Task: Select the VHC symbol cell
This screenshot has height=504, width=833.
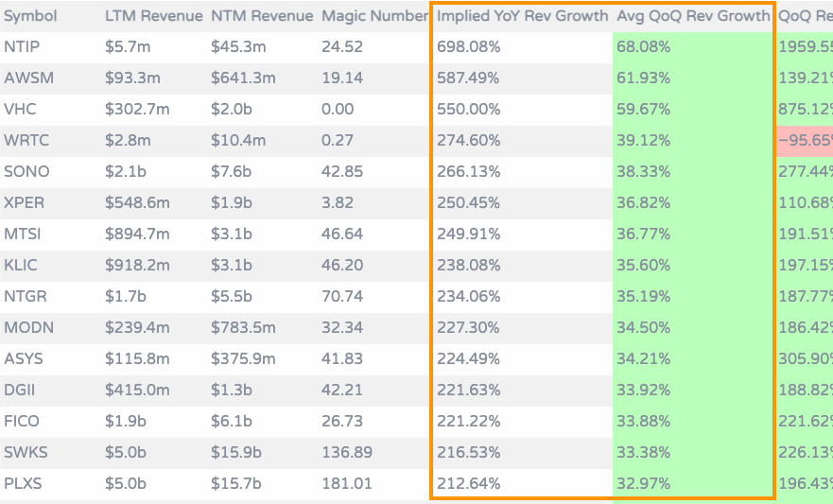Action: 20,110
